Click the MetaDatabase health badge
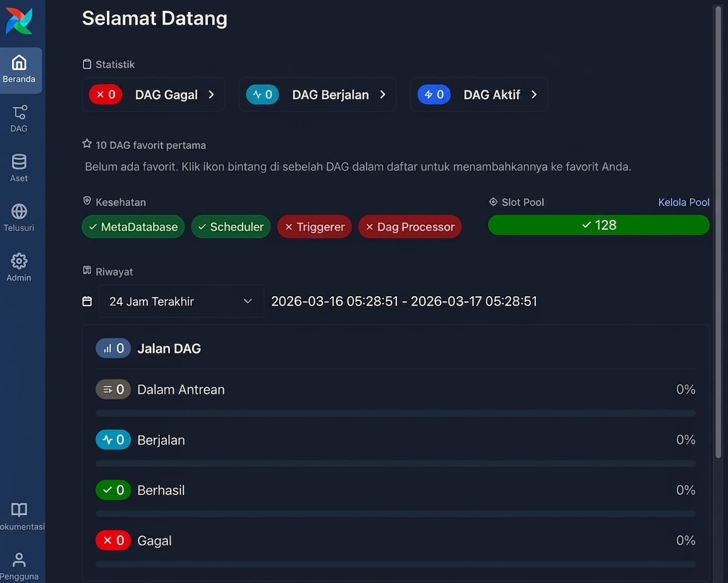 (x=133, y=227)
